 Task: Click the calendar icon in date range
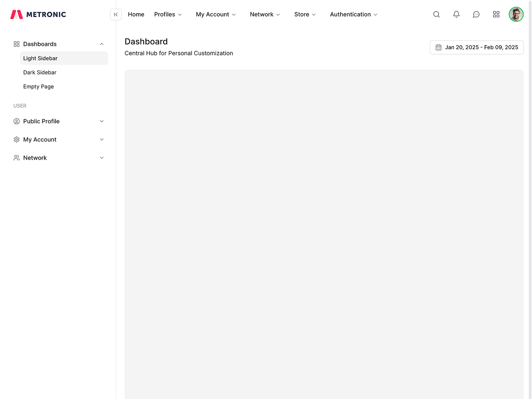[x=438, y=47]
